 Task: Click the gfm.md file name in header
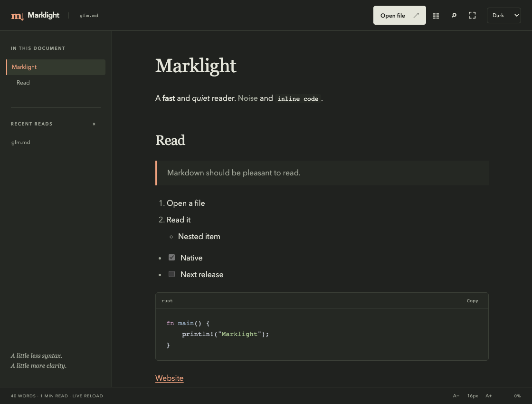point(89,16)
